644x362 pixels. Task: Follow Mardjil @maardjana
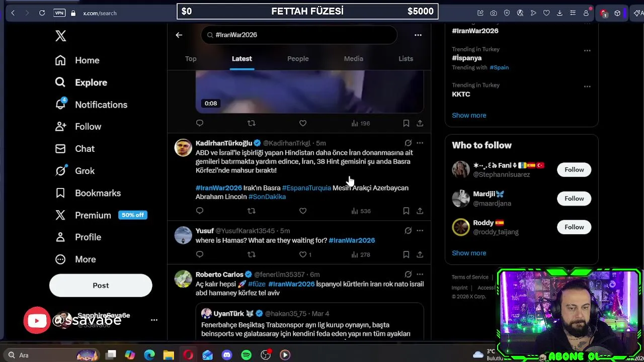(x=574, y=199)
